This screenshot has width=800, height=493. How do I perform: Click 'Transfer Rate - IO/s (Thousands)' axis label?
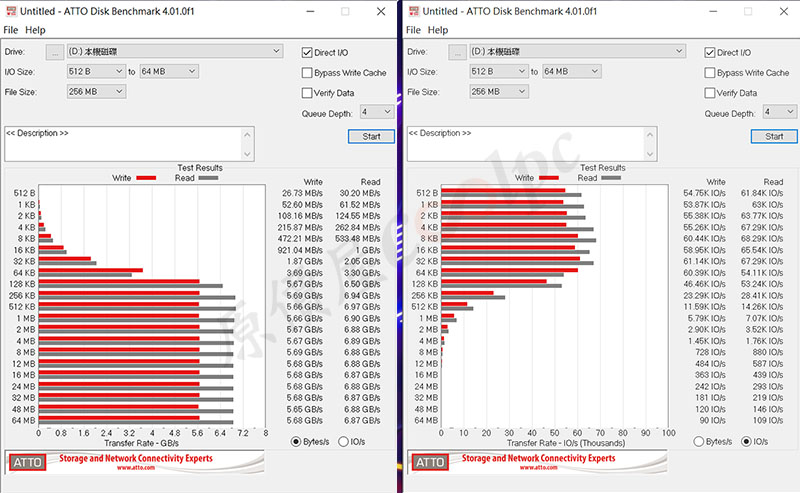(566, 443)
